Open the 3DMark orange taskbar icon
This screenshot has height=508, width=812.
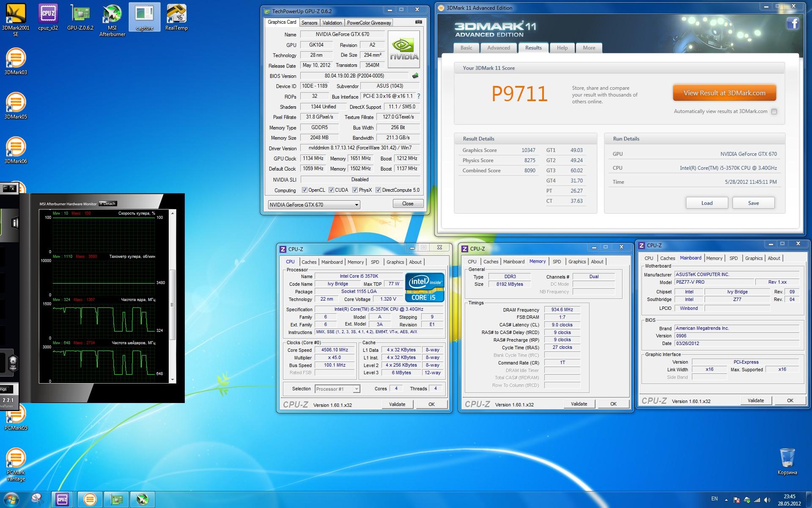coord(90,500)
